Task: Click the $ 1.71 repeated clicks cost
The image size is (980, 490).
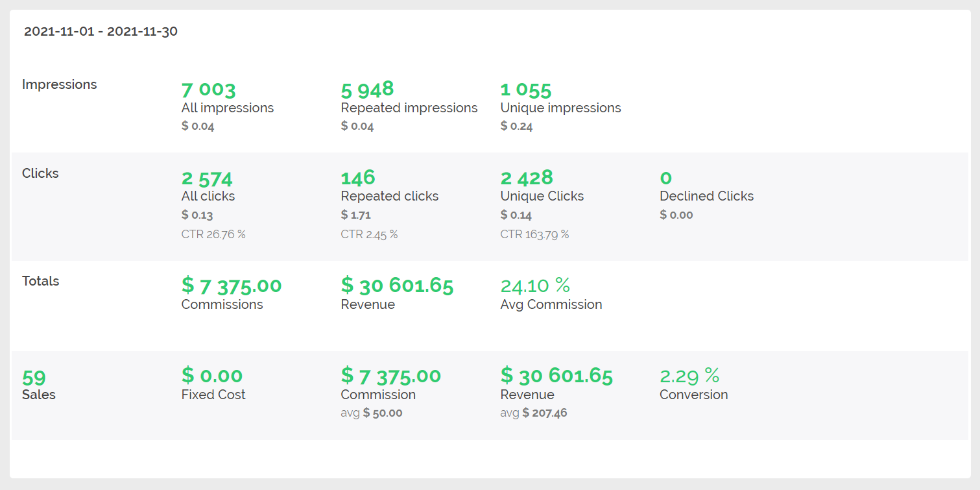Action: [356, 215]
